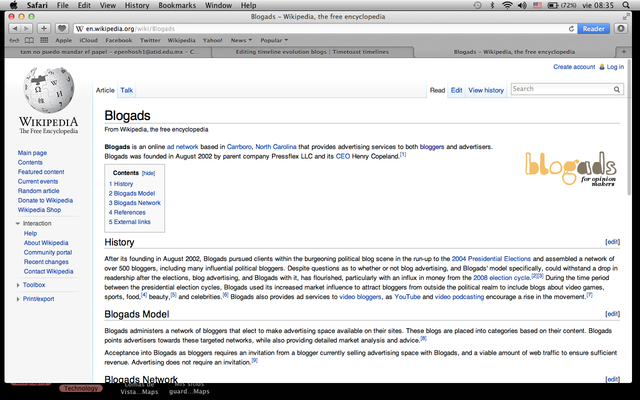Click the iCloud tabs heart-shaped button

click(x=62, y=29)
